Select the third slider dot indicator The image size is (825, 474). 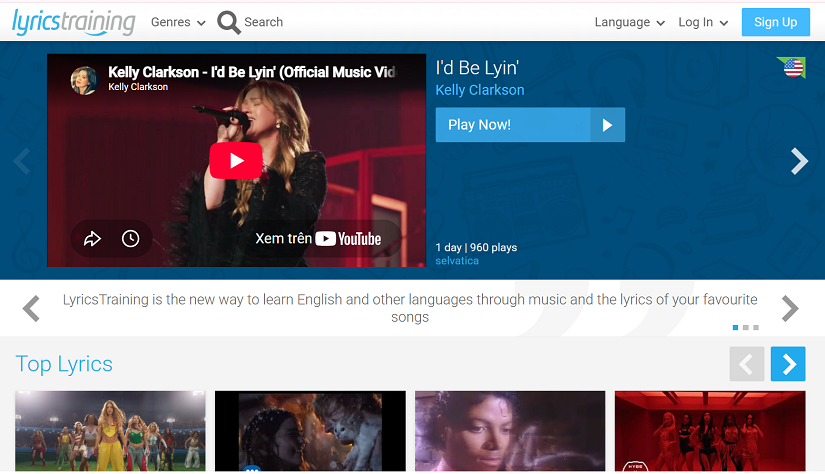click(x=756, y=328)
